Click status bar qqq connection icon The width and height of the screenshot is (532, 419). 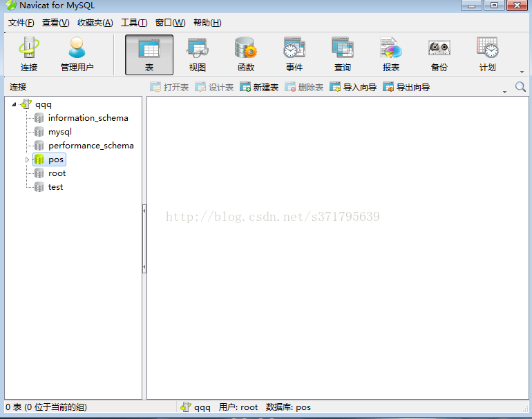[186, 407]
